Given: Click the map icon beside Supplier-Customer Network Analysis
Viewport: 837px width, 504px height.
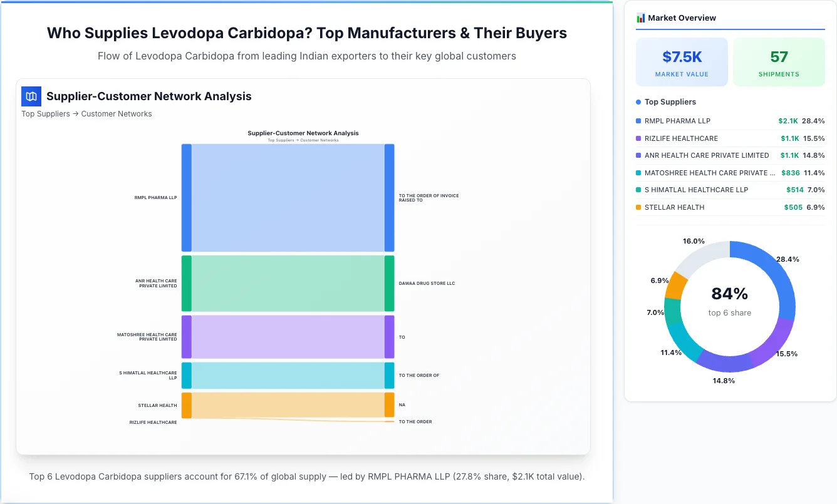Looking at the screenshot, I should point(31,96).
